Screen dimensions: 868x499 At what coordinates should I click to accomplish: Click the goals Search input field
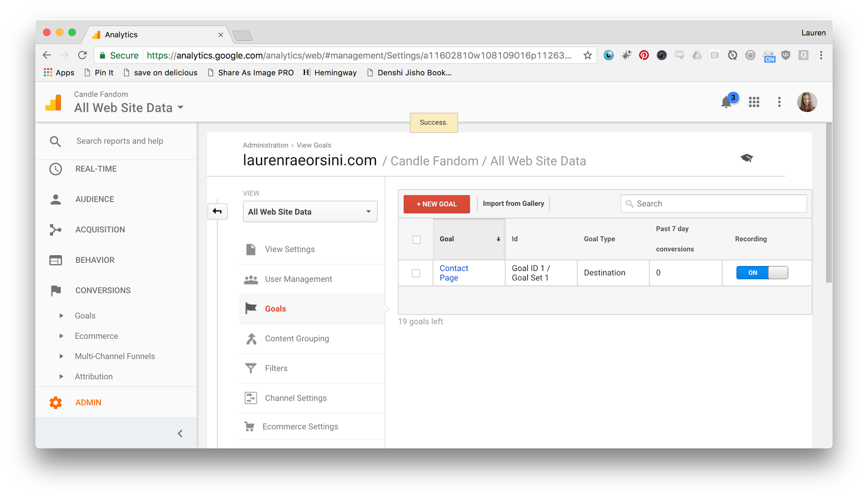coord(714,204)
